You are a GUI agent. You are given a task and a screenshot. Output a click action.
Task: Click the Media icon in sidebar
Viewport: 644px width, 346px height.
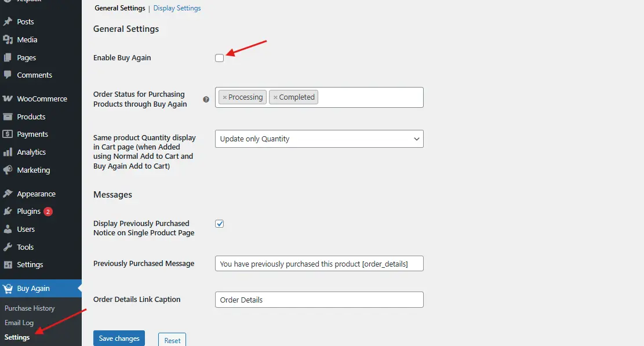(8, 39)
